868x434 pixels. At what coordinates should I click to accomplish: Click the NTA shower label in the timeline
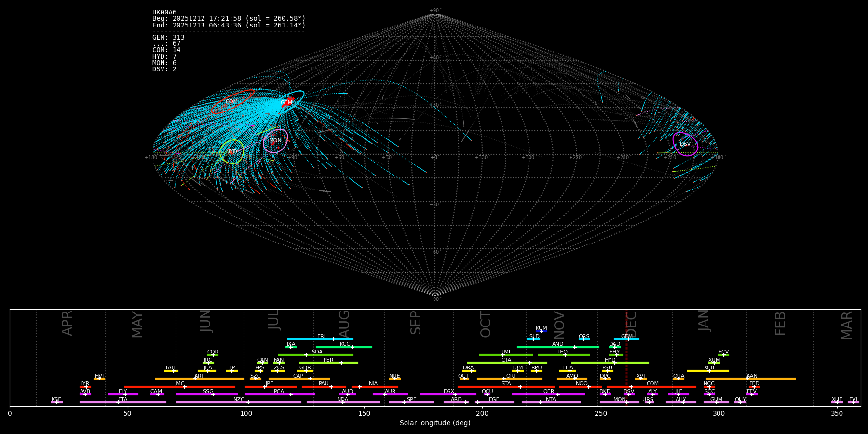[x=551, y=400]
